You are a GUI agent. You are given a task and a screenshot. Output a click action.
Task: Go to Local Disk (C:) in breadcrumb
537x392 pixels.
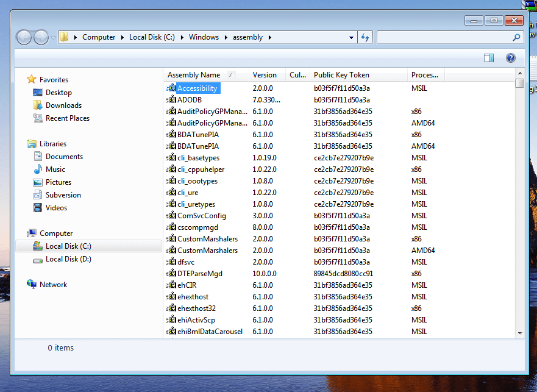[x=152, y=37]
